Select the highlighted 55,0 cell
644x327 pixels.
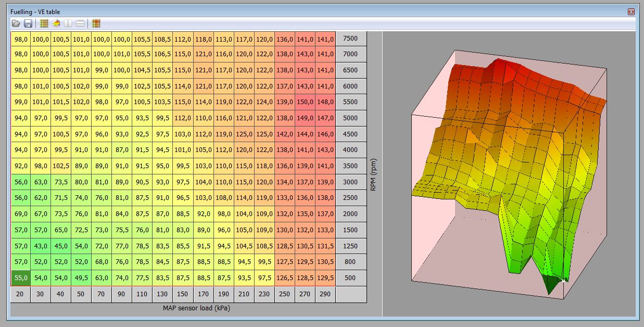click(x=21, y=278)
